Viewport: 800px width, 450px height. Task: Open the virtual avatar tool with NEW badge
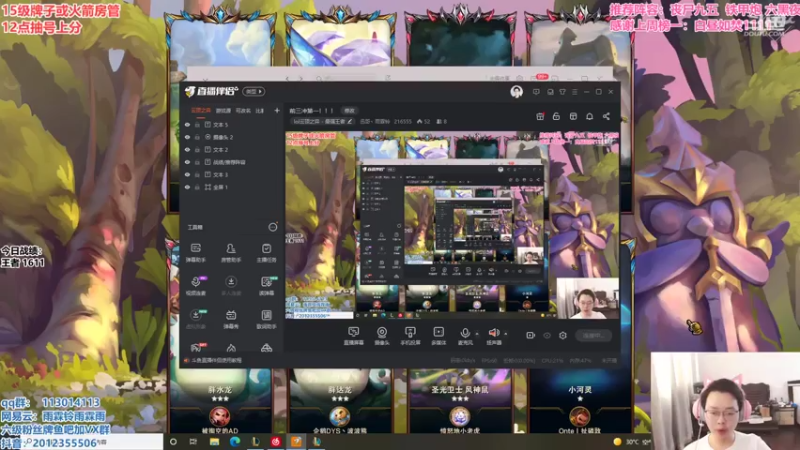tap(195, 319)
